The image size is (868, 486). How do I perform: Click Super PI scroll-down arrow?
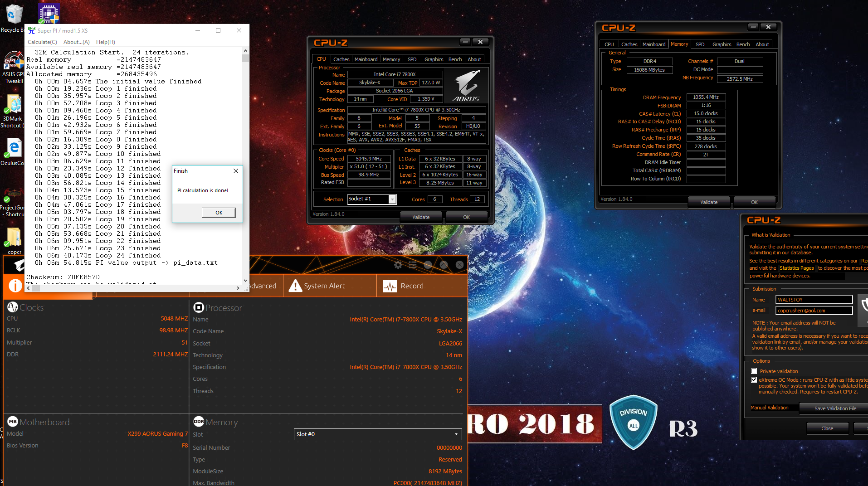pyautogui.click(x=245, y=281)
